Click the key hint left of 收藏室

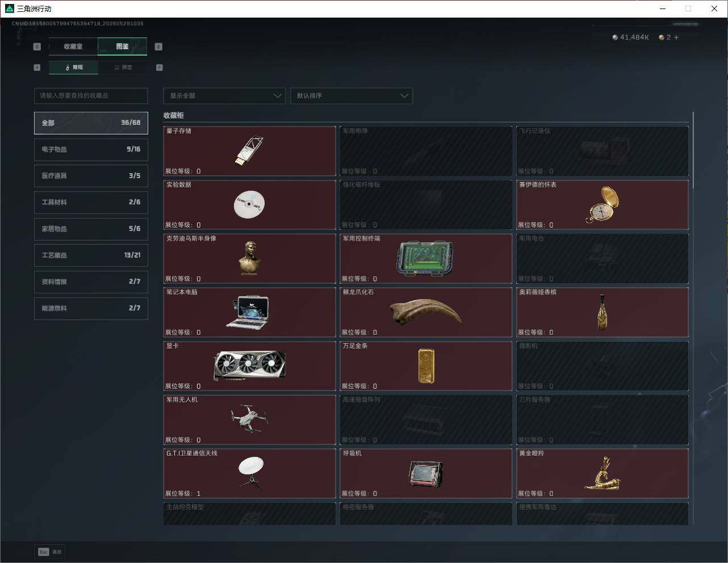click(37, 47)
